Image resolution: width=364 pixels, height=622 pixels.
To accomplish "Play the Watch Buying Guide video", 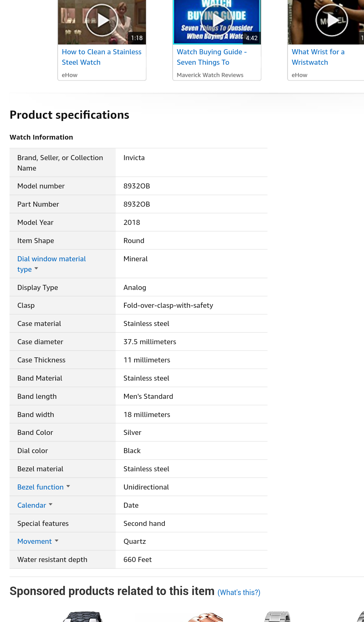I will (217, 21).
